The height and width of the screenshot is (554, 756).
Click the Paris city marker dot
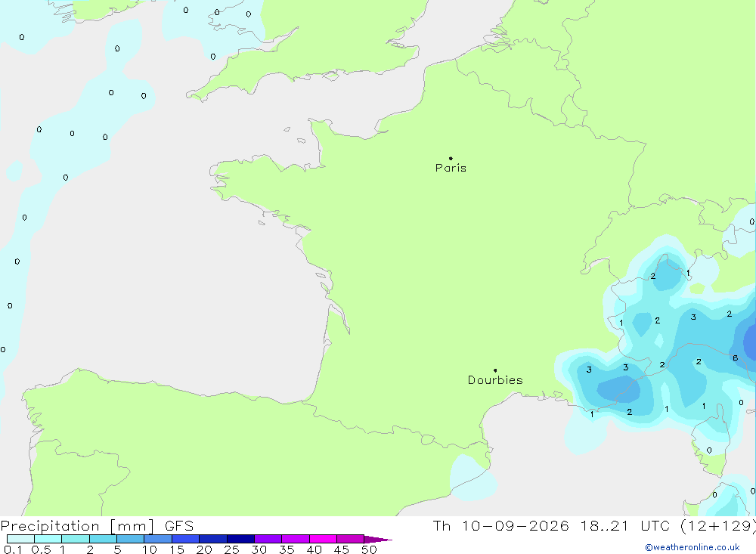(451, 158)
